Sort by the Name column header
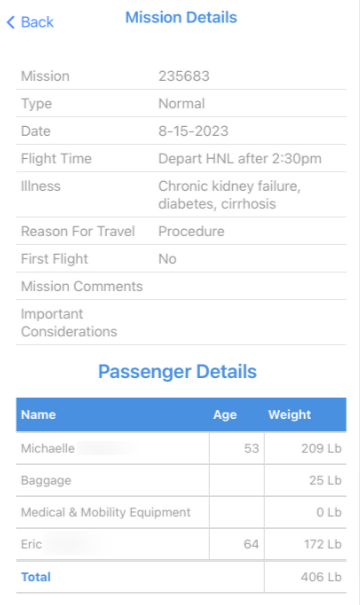The image size is (360, 605). coord(38,415)
